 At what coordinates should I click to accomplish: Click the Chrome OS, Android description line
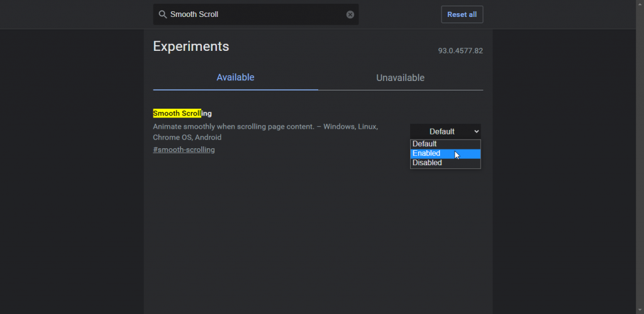187,138
